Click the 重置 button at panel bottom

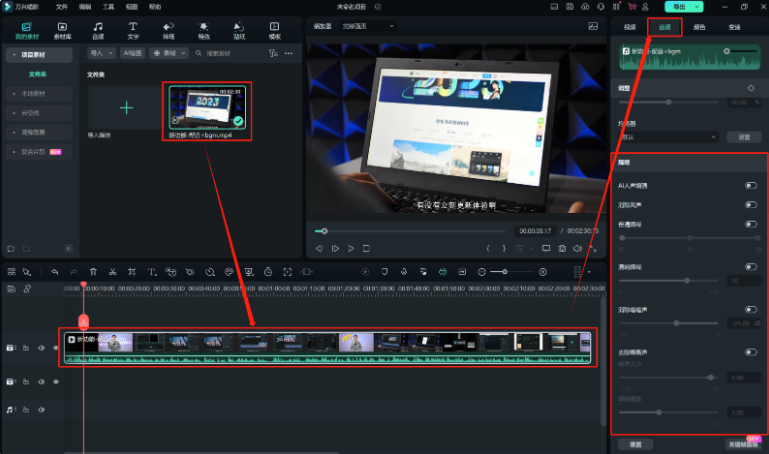click(x=634, y=443)
